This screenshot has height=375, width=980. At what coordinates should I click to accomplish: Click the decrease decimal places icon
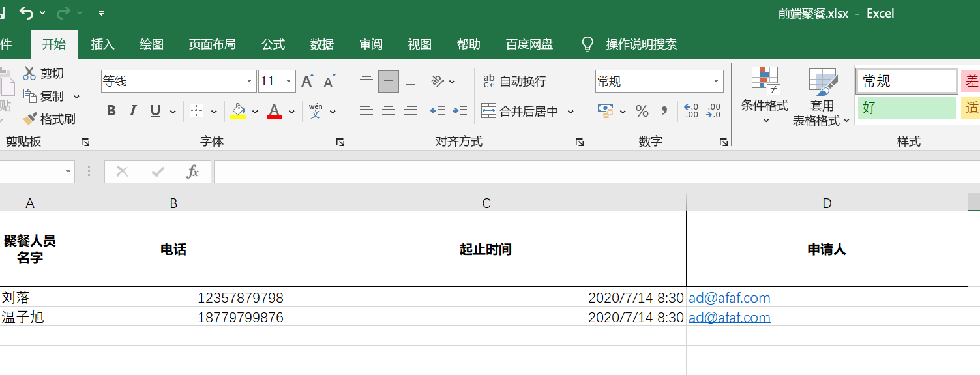coord(714,111)
